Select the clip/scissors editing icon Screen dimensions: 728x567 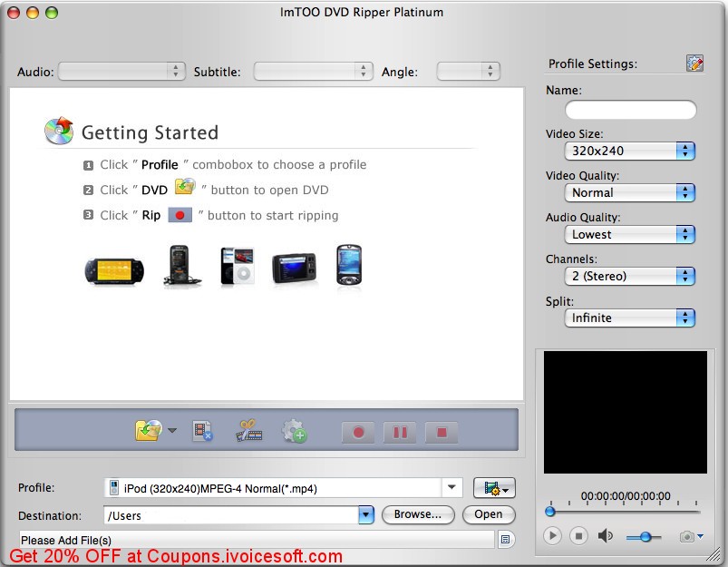[249, 431]
